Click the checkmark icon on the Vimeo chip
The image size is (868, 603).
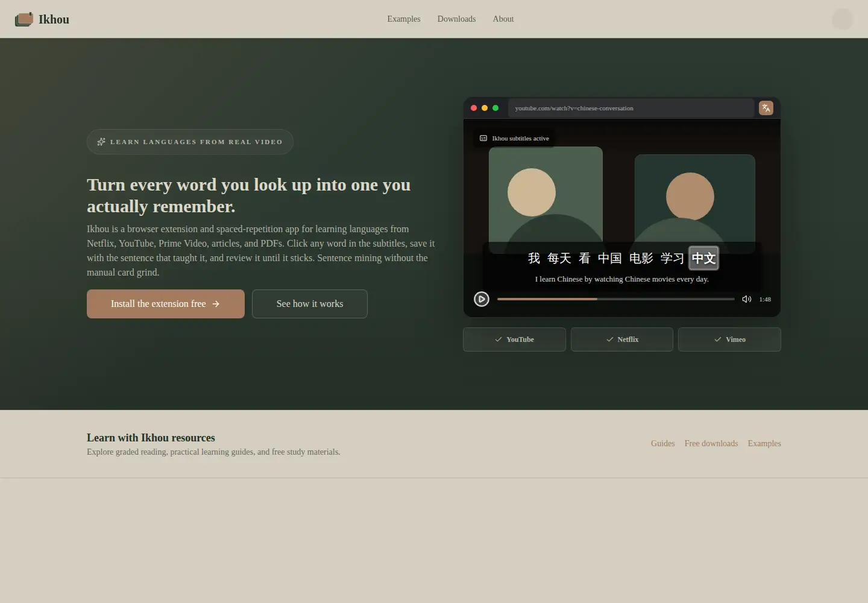(x=718, y=339)
